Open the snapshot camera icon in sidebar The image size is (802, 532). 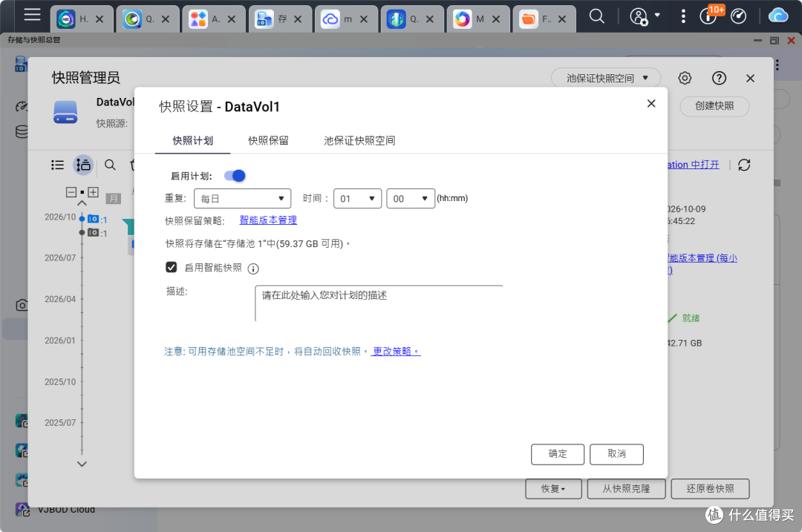coord(22,305)
